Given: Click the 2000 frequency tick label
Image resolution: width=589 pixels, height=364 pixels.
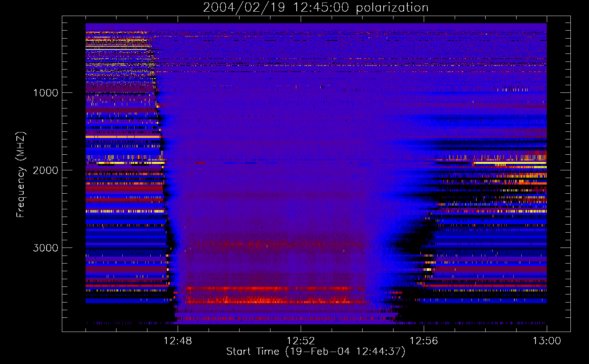Looking at the screenshot, I should click(x=46, y=170).
